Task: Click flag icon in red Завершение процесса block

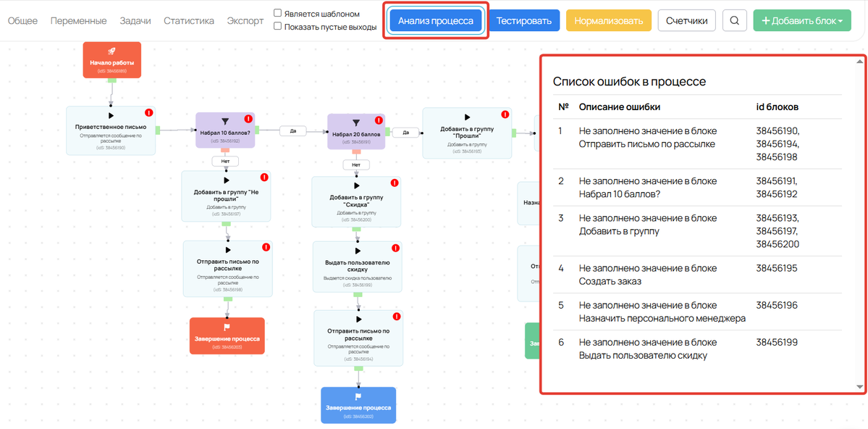Action: click(227, 327)
